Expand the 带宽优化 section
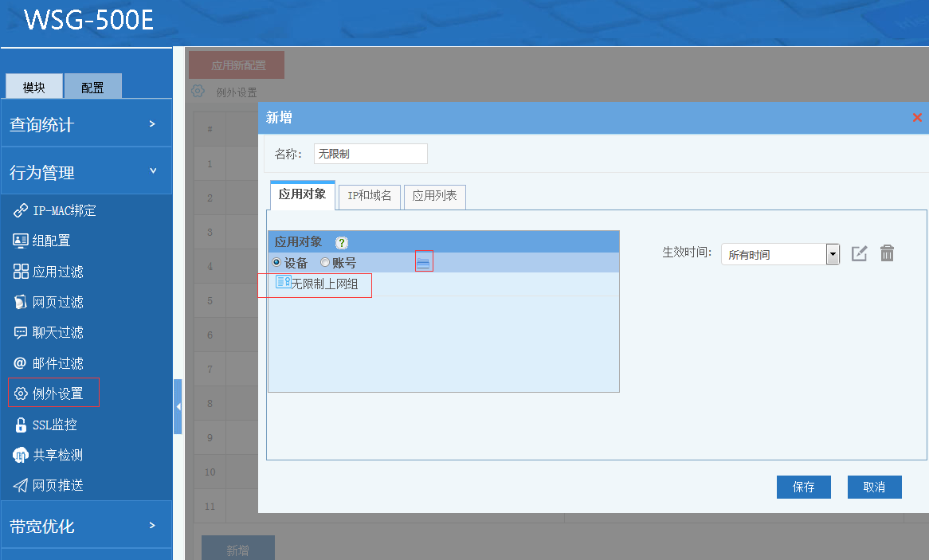Viewport: 929px width, 560px height. click(86, 526)
